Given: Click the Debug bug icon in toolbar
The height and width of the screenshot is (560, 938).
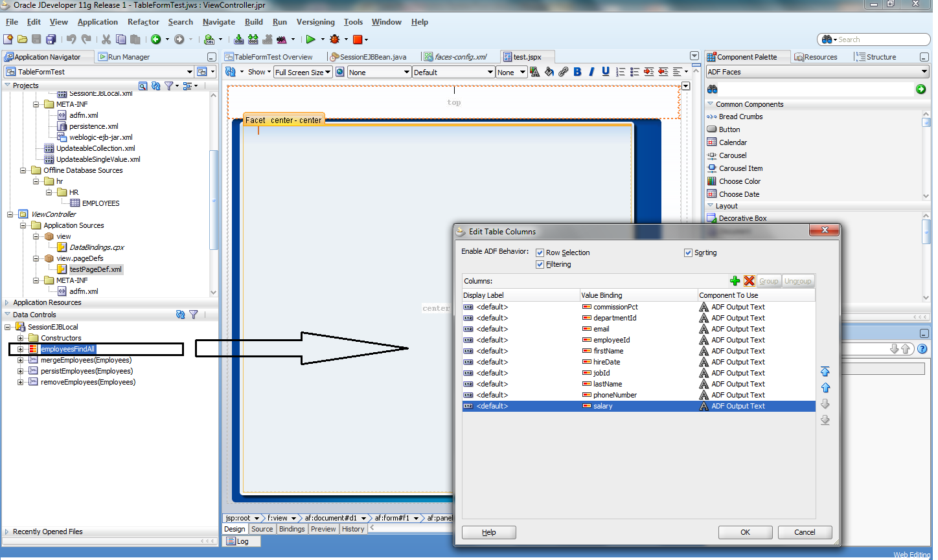Looking at the screenshot, I should click(x=335, y=39).
